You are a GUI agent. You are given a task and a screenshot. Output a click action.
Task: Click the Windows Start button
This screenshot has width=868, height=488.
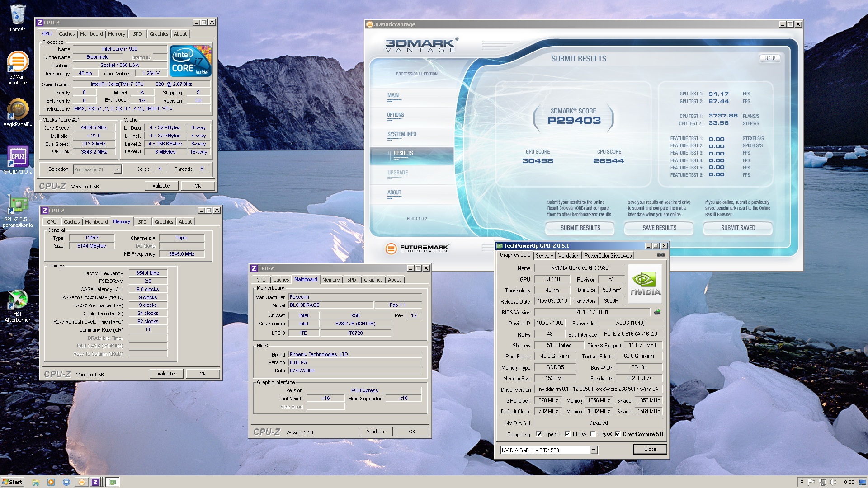coord(12,482)
